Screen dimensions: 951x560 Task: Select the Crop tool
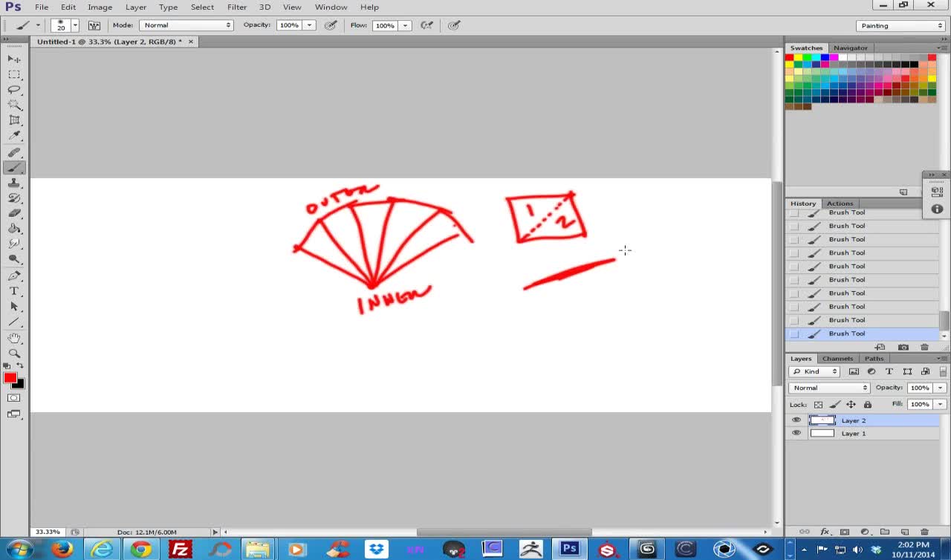14,120
